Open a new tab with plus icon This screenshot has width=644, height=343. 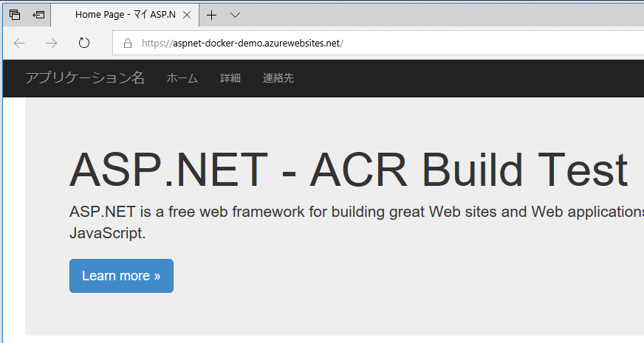point(211,15)
